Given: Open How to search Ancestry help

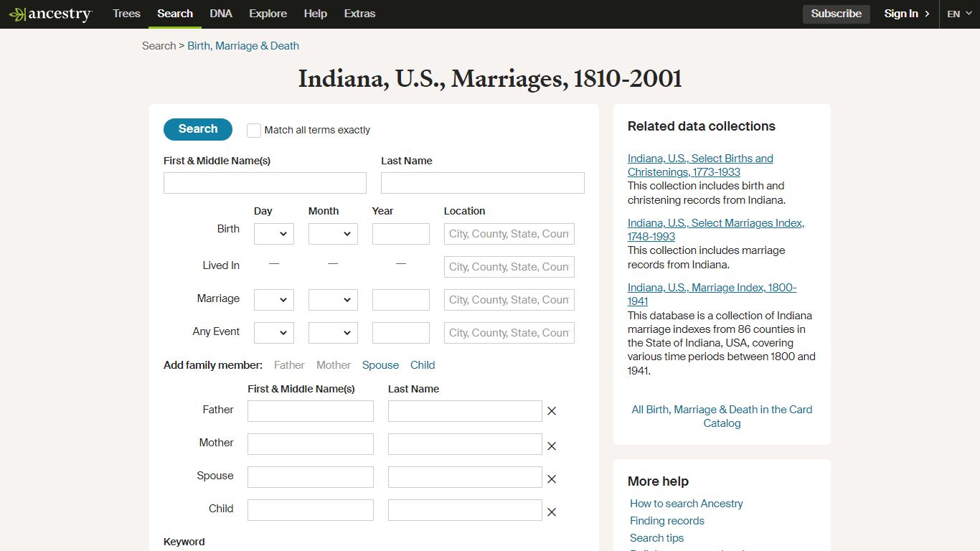Looking at the screenshot, I should pos(687,504).
